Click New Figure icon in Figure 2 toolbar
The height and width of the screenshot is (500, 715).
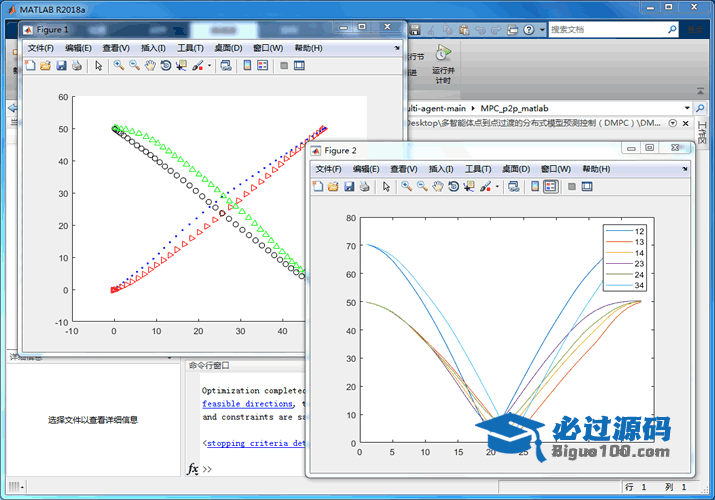pyautogui.click(x=318, y=186)
